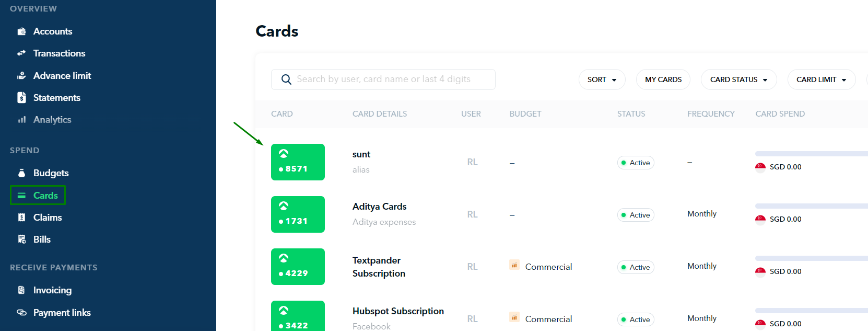
Task: Select the green card thumbnail ending 8571
Action: [x=298, y=162]
